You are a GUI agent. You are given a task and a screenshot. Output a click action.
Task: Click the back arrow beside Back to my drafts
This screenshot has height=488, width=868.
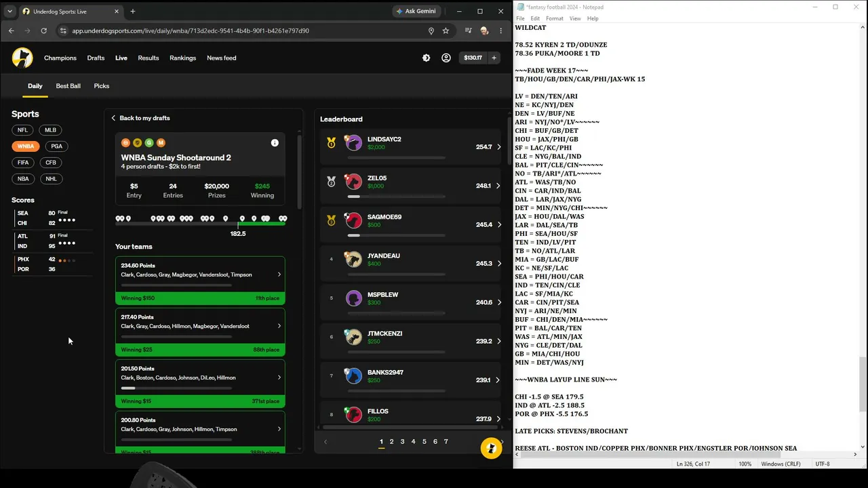(114, 118)
